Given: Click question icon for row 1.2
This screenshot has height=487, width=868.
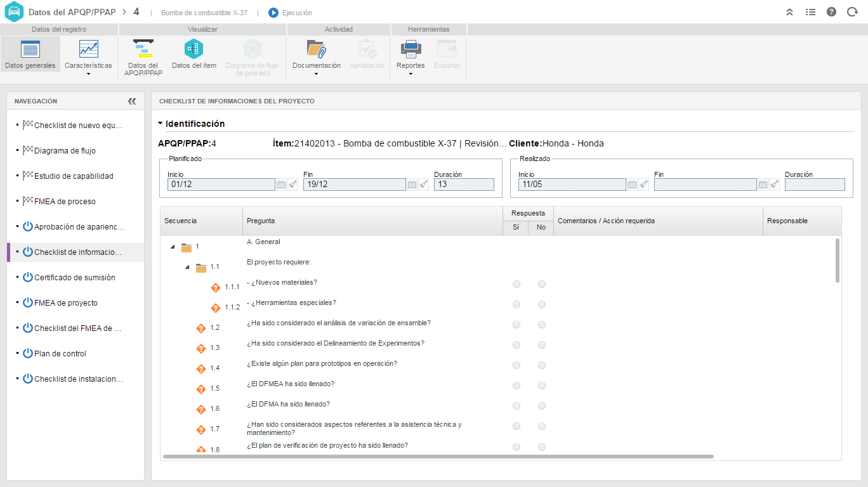Looking at the screenshot, I should tap(201, 328).
